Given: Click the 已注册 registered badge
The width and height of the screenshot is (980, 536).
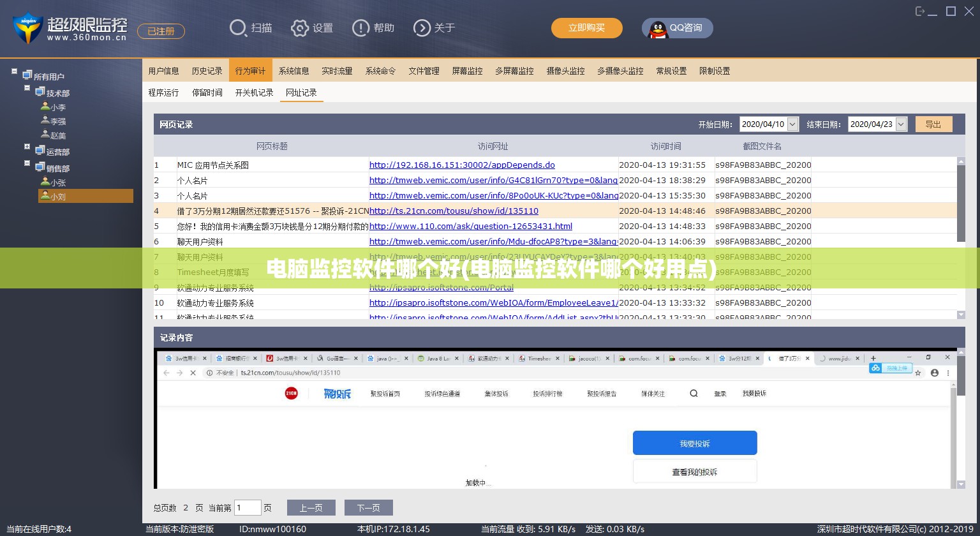Looking at the screenshot, I should point(161,31).
